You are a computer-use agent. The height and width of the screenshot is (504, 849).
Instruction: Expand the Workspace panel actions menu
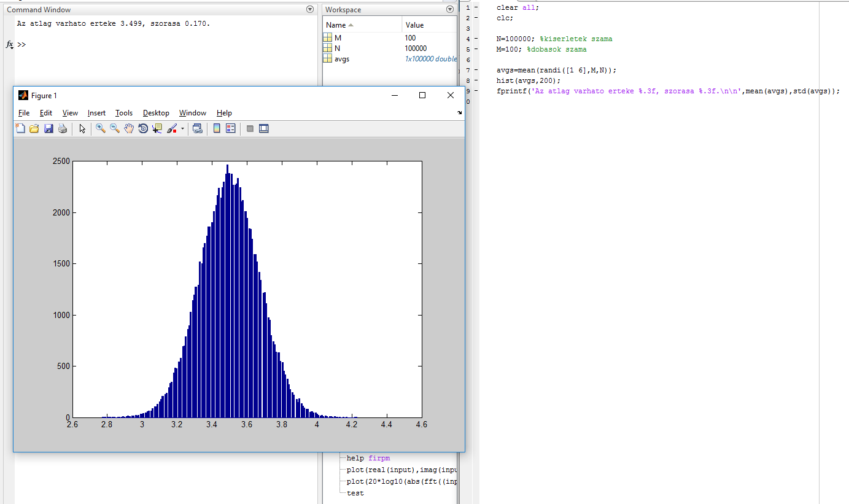point(451,10)
